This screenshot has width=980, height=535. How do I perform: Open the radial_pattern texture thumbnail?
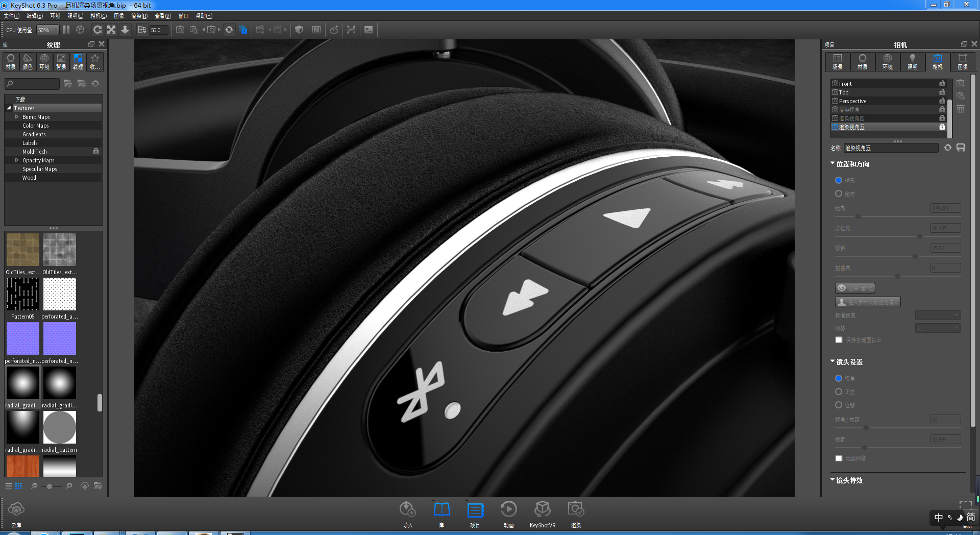pos(59,427)
